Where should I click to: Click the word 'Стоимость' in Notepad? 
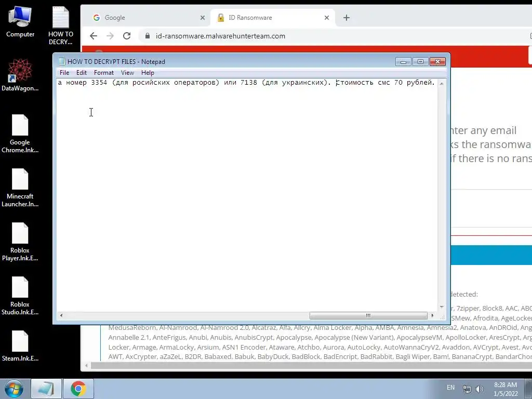pos(354,83)
